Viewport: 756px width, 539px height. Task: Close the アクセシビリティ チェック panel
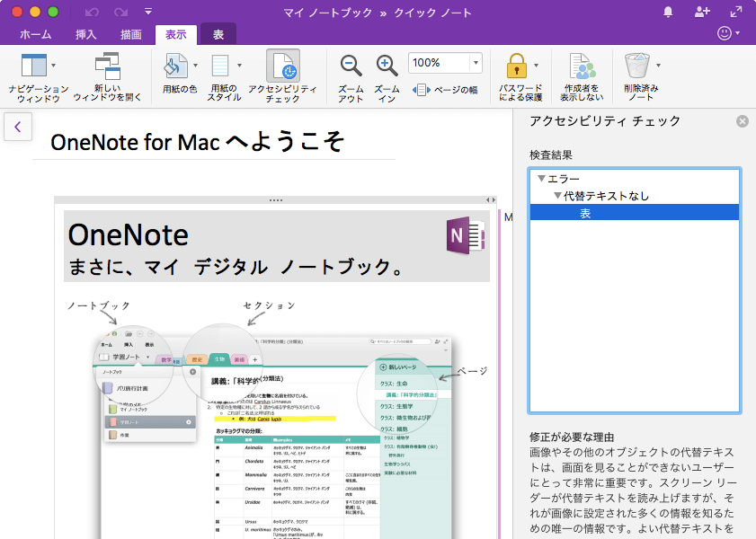(x=743, y=120)
